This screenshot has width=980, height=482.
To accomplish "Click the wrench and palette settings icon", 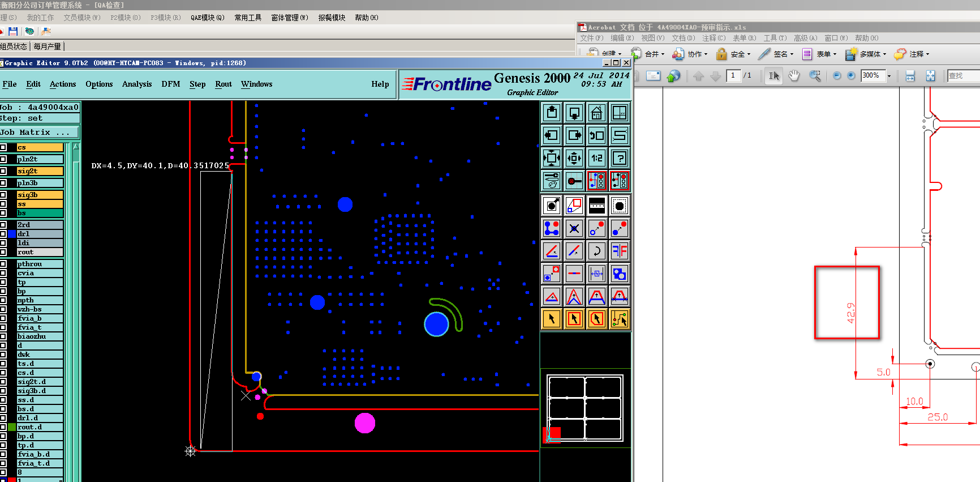I will pyautogui.click(x=552, y=181).
